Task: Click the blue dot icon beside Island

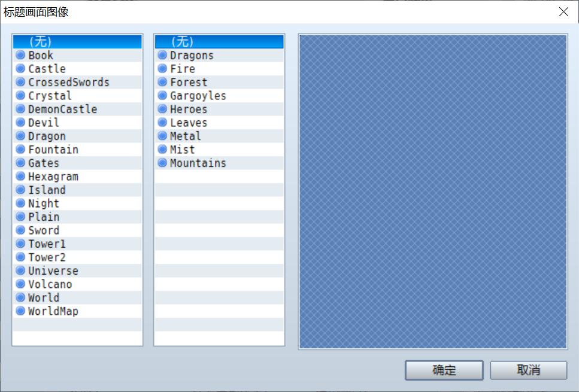Action: pyautogui.click(x=21, y=190)
